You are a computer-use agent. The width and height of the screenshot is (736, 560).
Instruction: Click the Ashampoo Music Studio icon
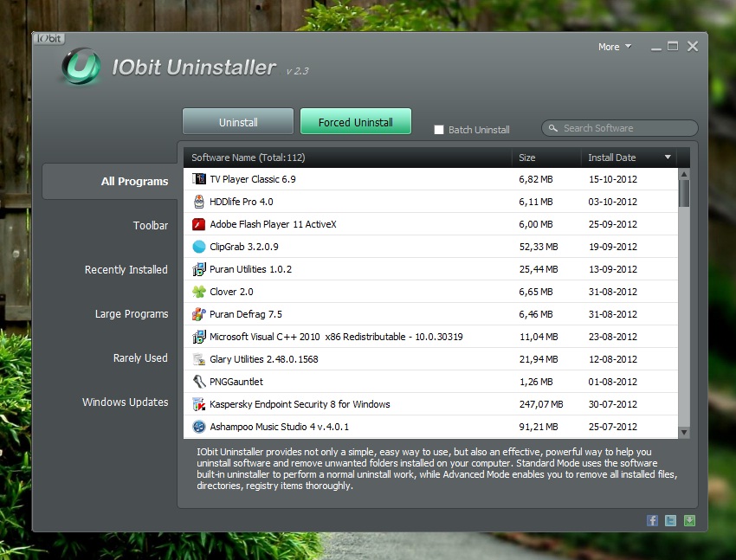pyautogui.click(x=199, y=427)
